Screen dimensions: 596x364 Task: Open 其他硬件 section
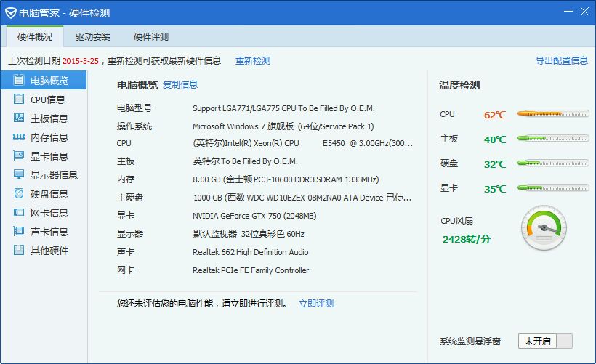pyautogui.click(x=44, y=251)
